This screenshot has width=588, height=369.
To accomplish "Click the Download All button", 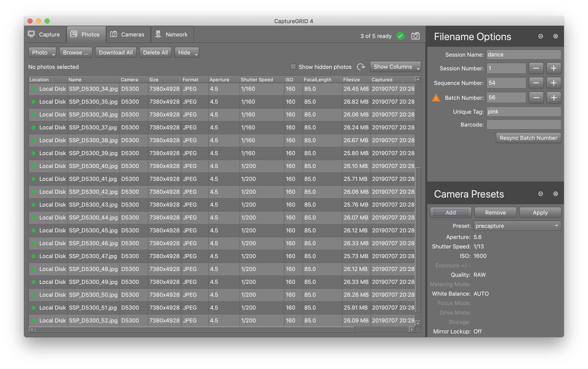I will 115,52.
